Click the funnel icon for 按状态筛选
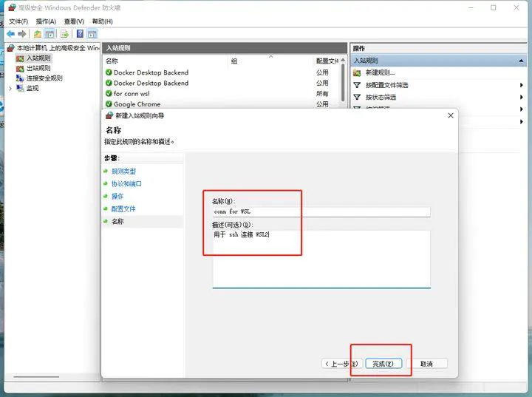Image resolution: width=532 pixels, height=397 pixels. pos(358,97)
